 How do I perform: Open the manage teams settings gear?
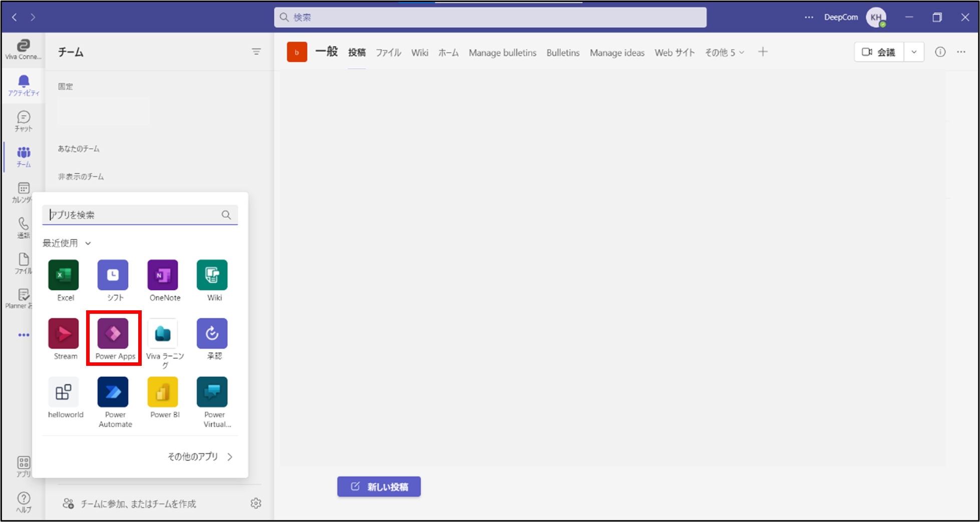(x=256, y=503)
